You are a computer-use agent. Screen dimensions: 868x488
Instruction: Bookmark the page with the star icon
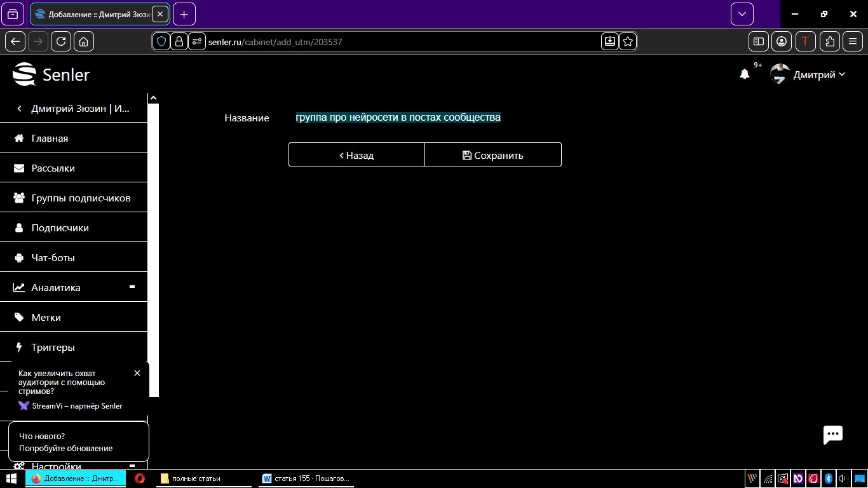[628, 41]
